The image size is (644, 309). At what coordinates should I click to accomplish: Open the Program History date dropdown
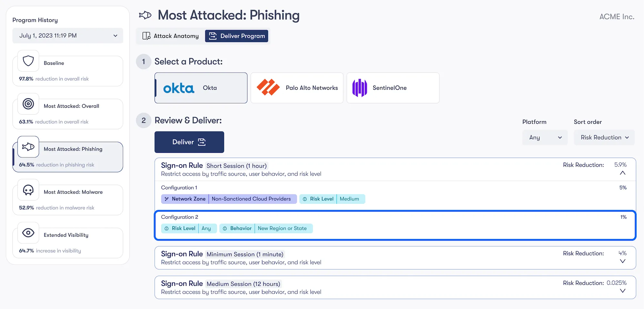point(67,35)
